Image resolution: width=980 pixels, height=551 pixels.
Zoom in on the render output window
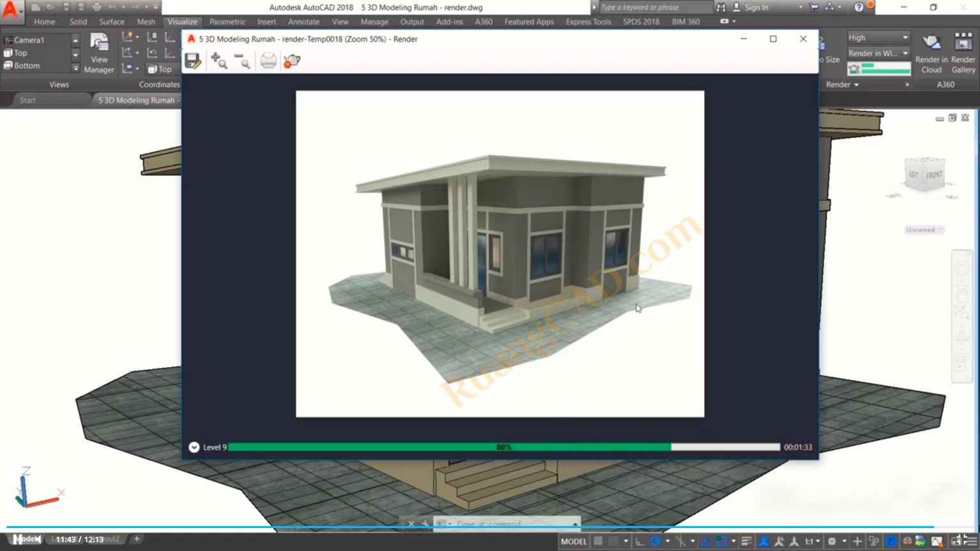(x=219, y=60)
